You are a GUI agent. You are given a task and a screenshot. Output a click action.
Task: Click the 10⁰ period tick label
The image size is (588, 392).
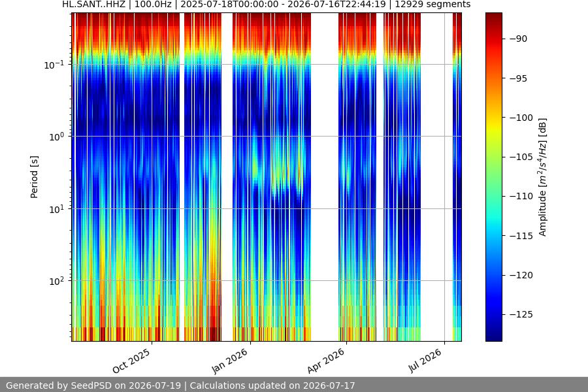point(57,137)
